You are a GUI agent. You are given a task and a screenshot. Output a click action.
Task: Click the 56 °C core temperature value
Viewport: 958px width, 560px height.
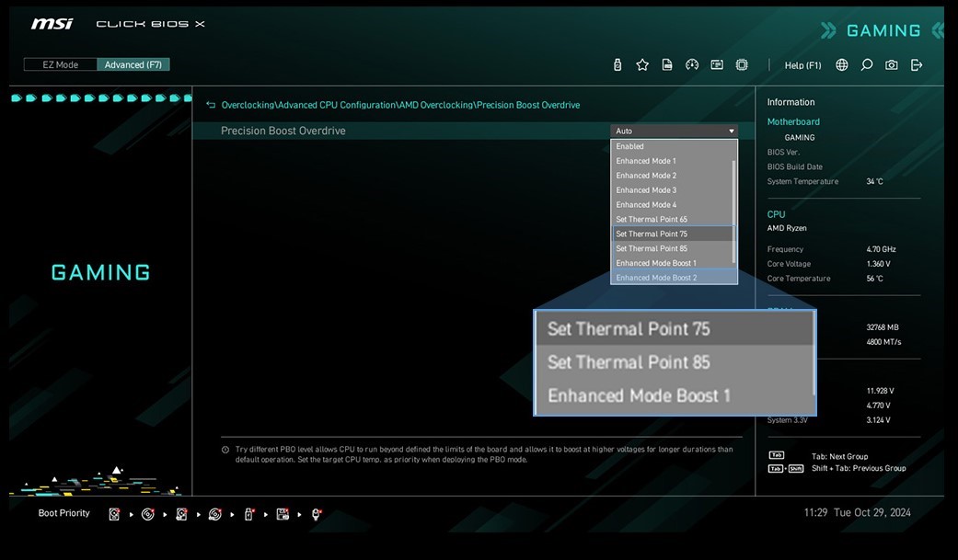click(x=874, y=279)
